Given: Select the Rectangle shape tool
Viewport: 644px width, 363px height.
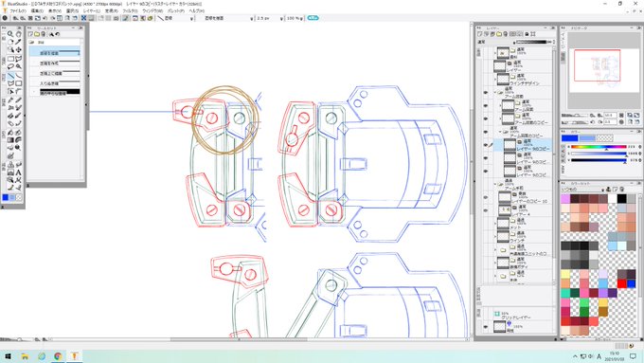Looking at the screenshot, I should coord(19,83).
